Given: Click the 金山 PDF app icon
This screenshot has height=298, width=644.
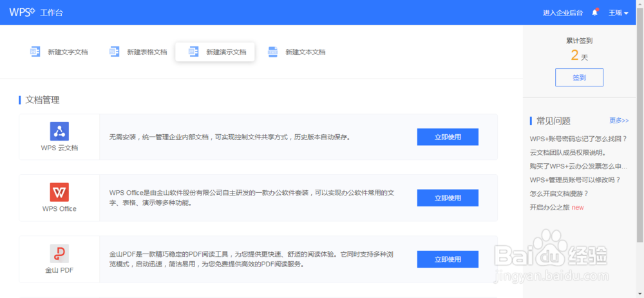Looking at the screenshot, I should click(59, 253).
